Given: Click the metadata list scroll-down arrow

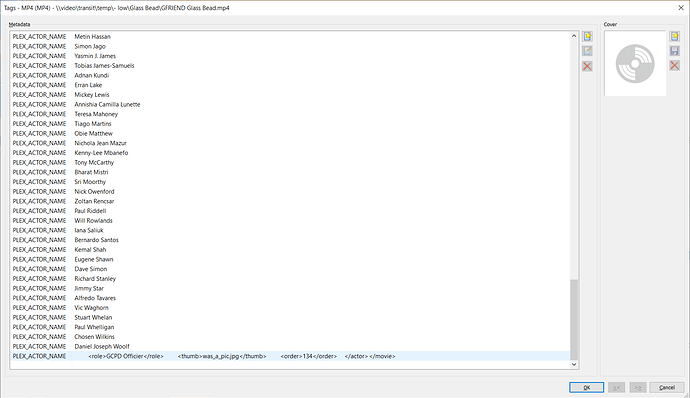Looking at the screenshot, I should point(574,364).
